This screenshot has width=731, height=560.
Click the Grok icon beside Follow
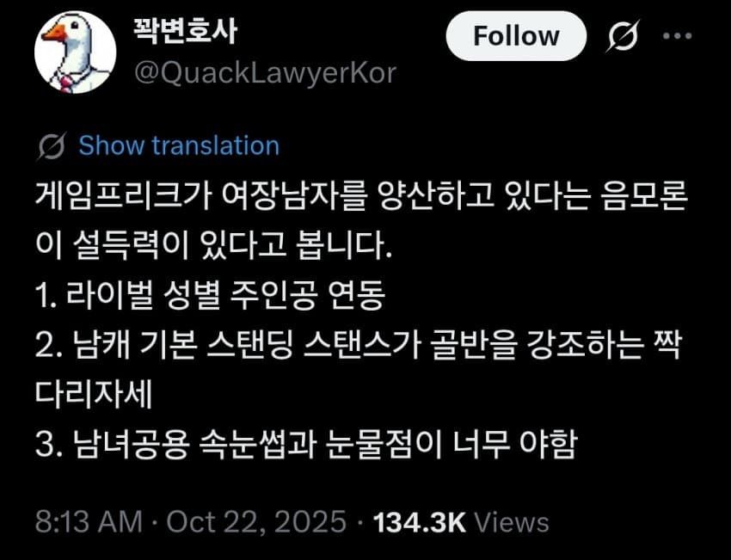coord(623,36)
